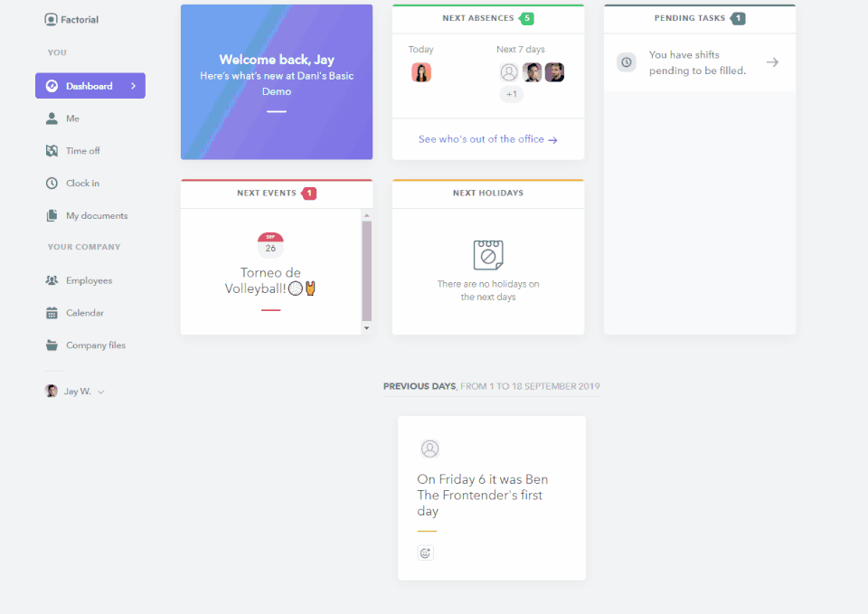
Task: Click the Next Events scrollbar up arrow
Action: [x=366, y=215]
